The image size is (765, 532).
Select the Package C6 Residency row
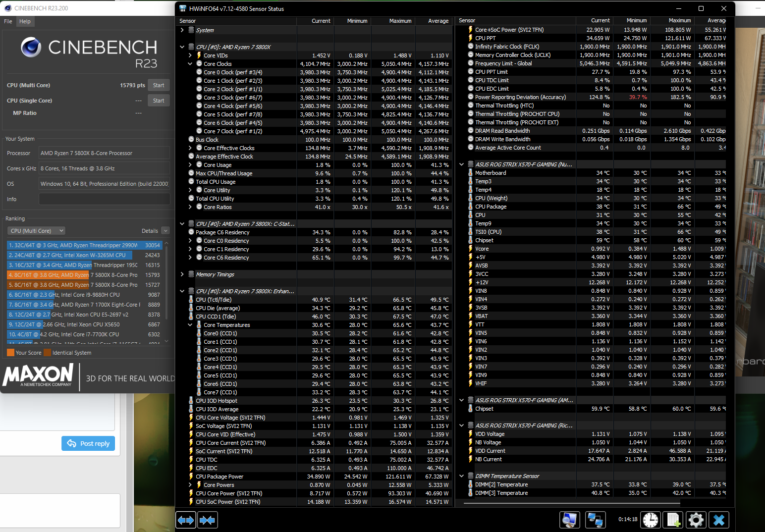click(x=314, y=232)
